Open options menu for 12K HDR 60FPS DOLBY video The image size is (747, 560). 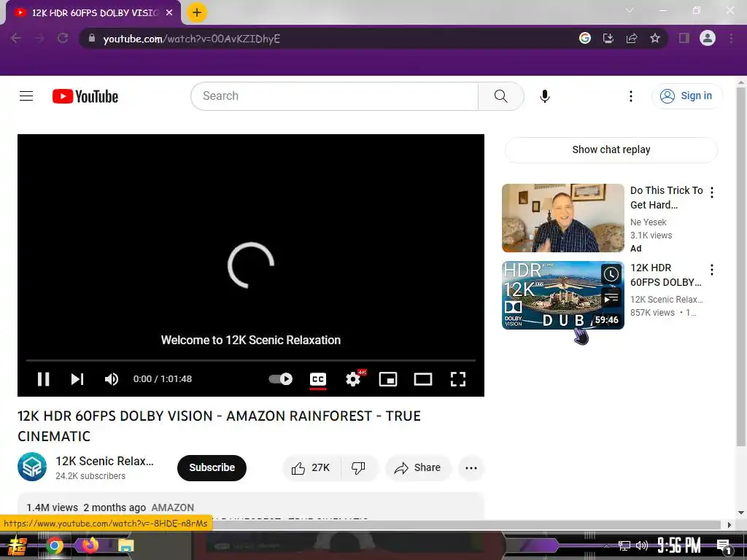click(712, 270)
